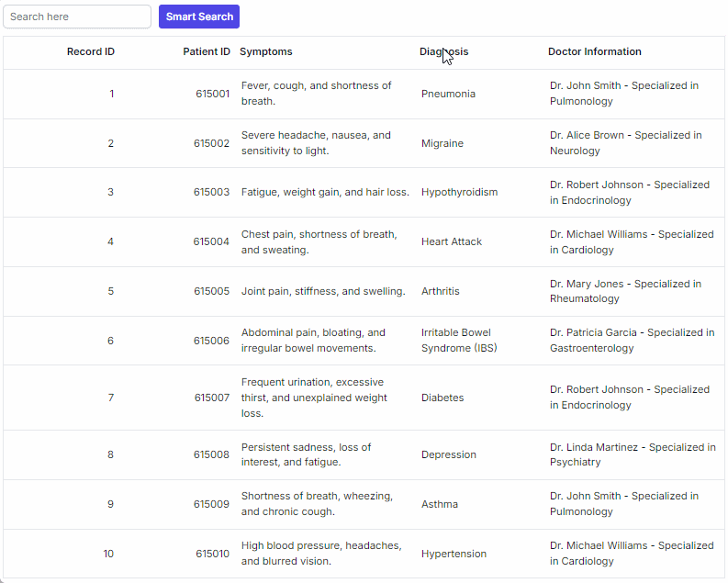The image size is (728, 583).
Task: Select patient ID 615010 cell
Action: pos(213,554)
